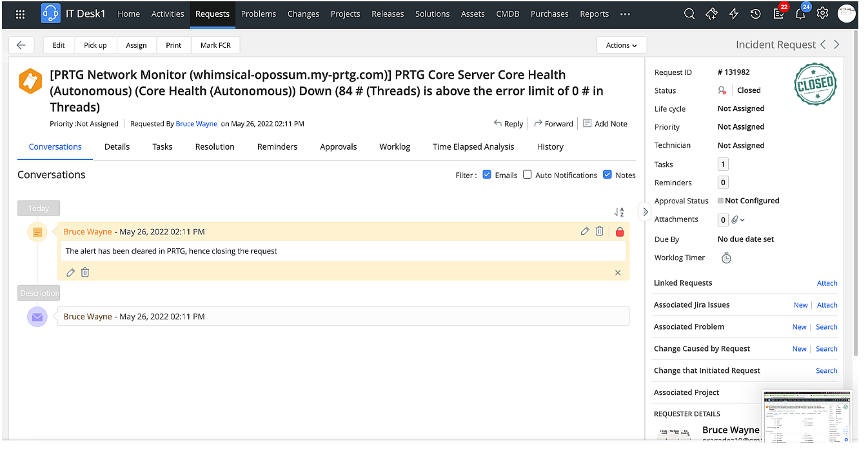Open more modules via the ellipsis menu
Screen dimensions: 868x451
(625, 14)
